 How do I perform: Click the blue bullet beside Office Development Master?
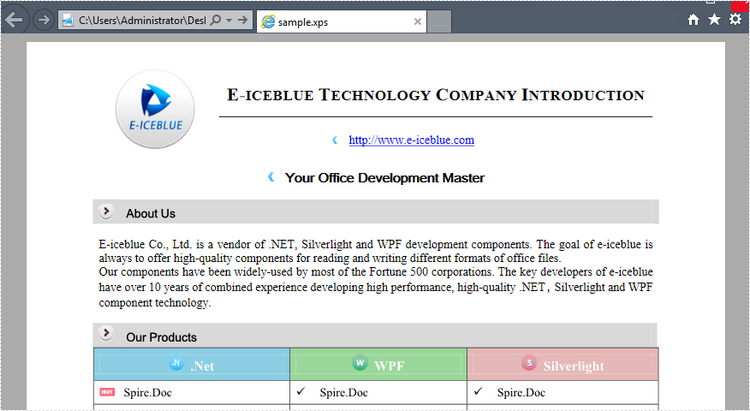point(271,177)
